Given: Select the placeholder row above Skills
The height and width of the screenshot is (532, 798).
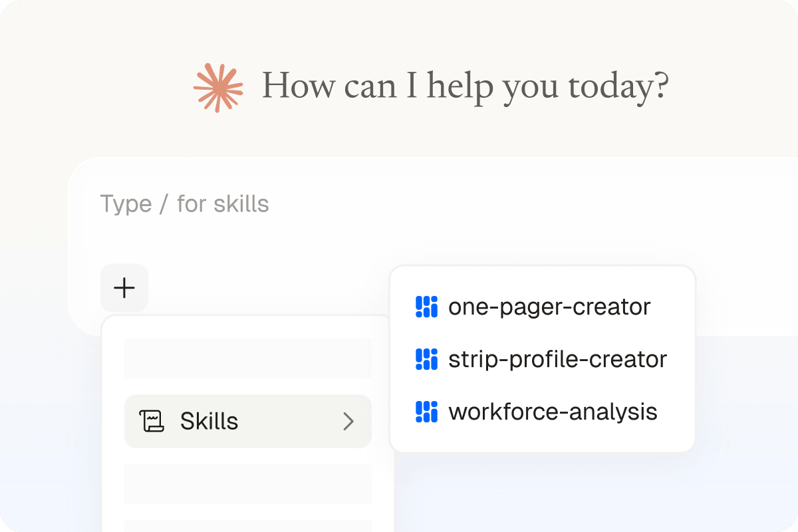Looking at the screenshot, I should [248, 358].
